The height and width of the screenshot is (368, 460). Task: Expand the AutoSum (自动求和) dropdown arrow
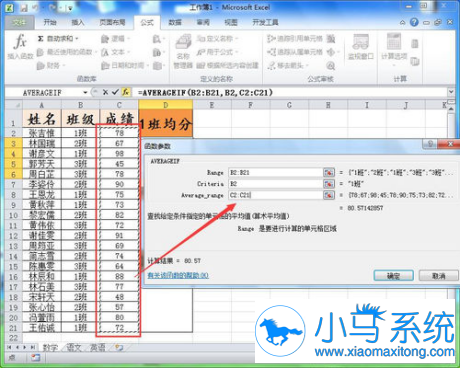(x=77, y=39)
